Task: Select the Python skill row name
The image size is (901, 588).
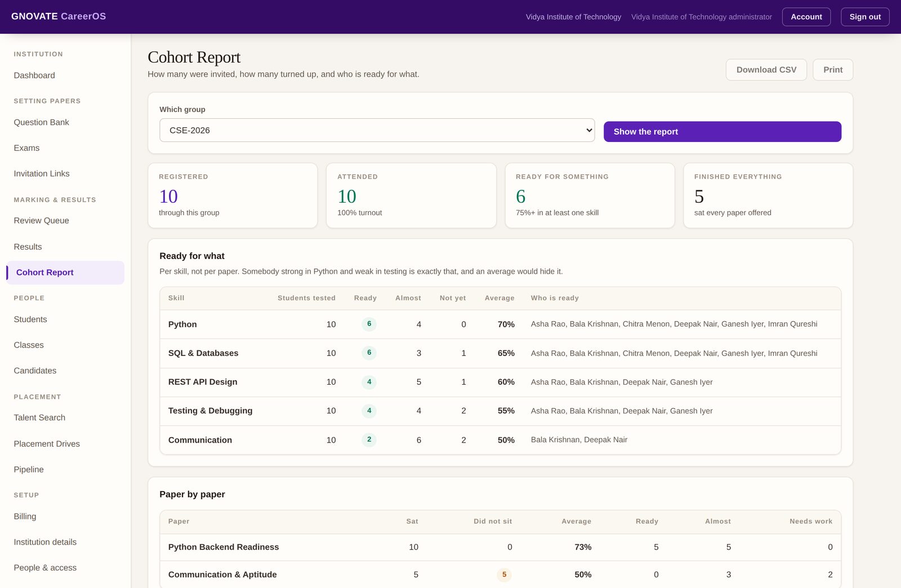Action: [182, 324]
